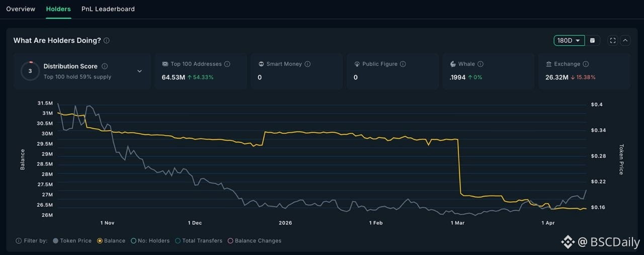This screenshot has width=644, height=255.
Task: Click the 26.32M exchange balance value
Action: coord(557,77)
